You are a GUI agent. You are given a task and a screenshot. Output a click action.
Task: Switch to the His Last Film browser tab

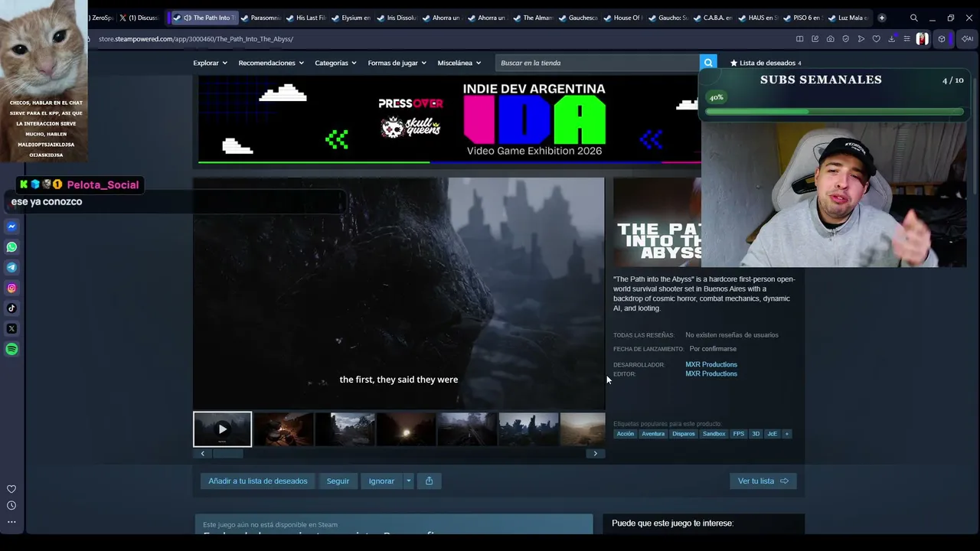(305, 18)
